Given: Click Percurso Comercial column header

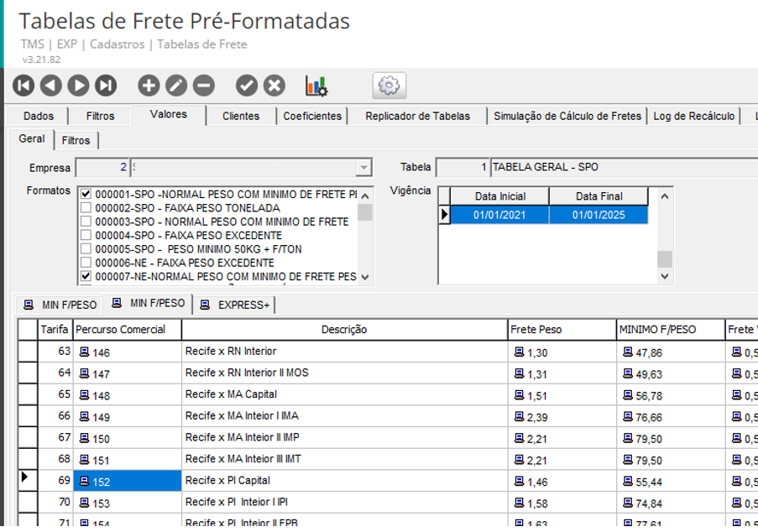Looking at the screenshot, I should tap(127, 330).
